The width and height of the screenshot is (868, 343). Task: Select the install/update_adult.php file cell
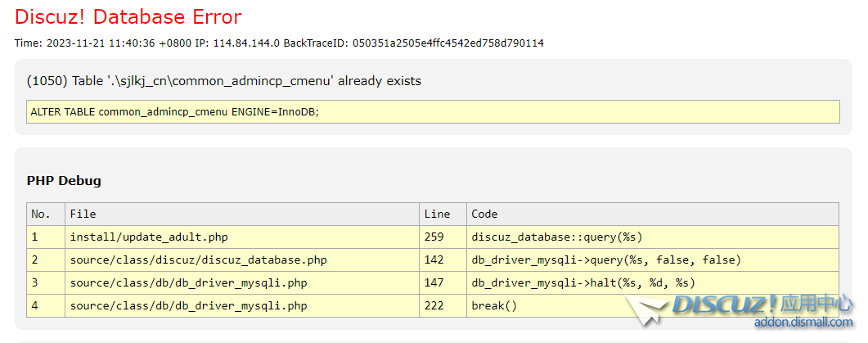point(149,237)
